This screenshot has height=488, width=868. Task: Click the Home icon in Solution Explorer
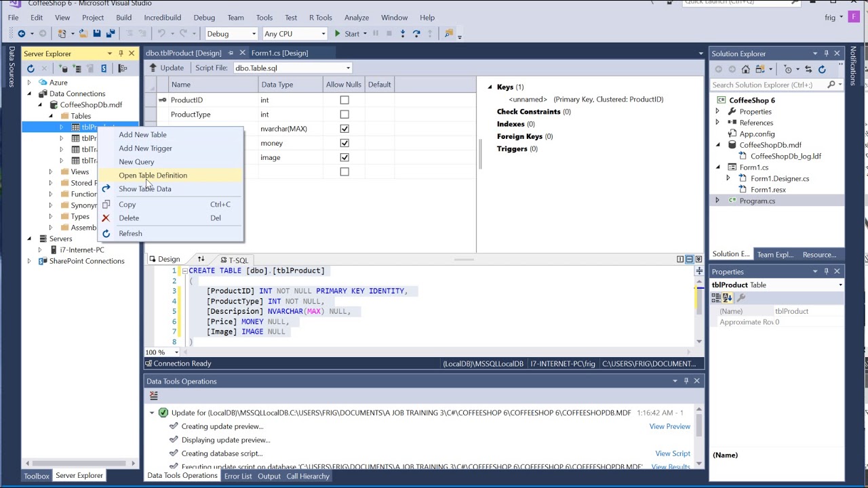(x=745, y=69)
